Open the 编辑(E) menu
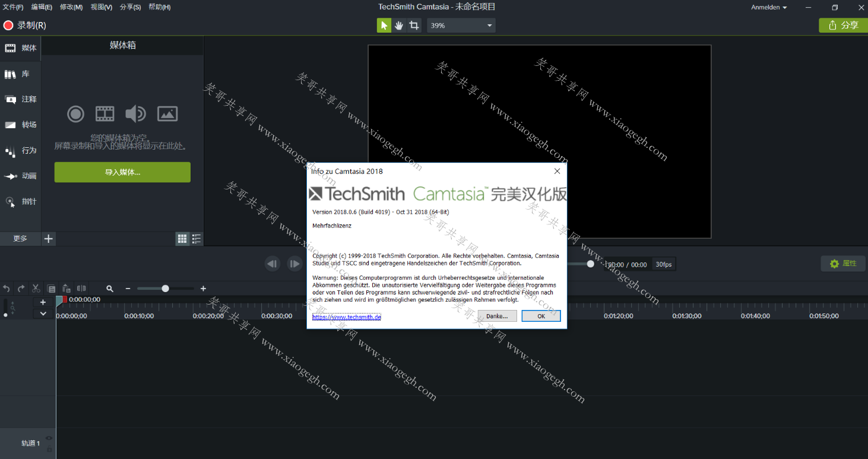Image resolution: width=868 pixels, height=459 pixels. click(x=42, y=7)
